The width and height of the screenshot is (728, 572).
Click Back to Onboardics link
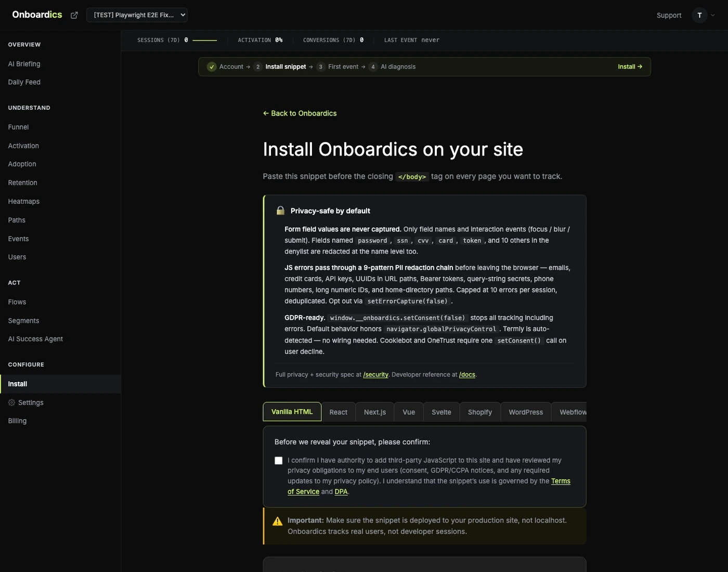[x=300, y=113]
